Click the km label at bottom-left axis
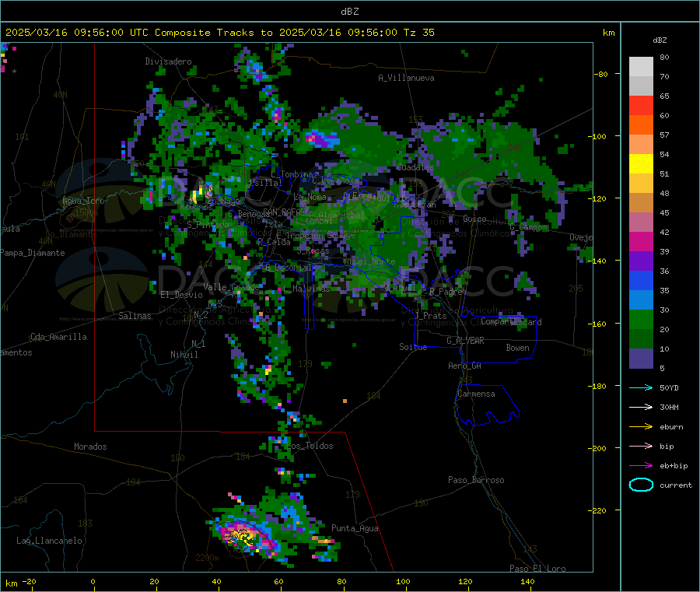This screenshot has height=592, width=700. click(x=11, y=583)
